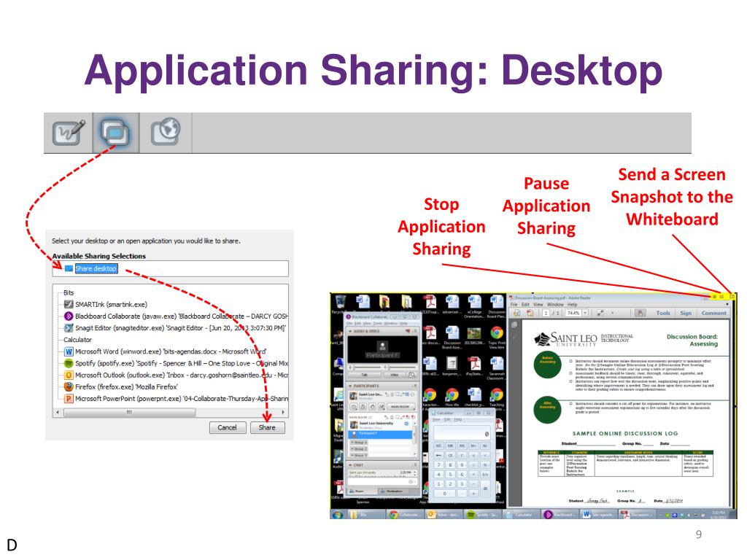Click the 5 key on Calculator
747x560 pixels.
pyautogui.click(x=450, y=474)
